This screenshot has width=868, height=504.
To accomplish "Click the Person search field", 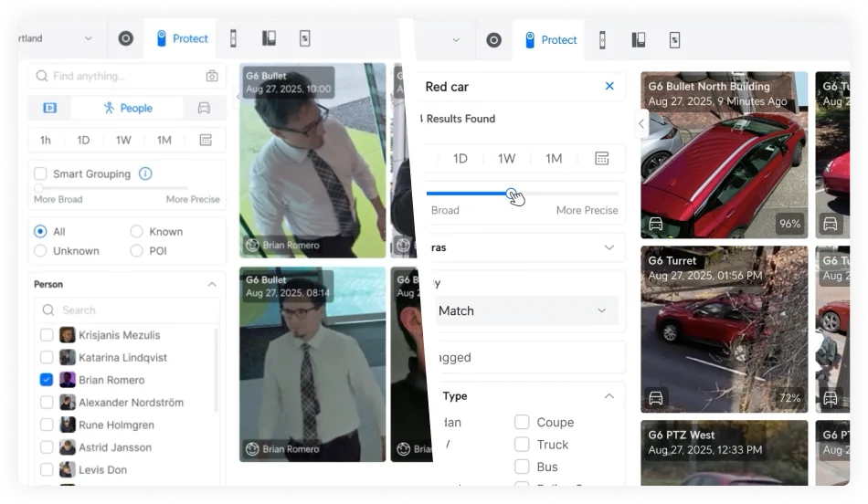I will pos(127,310).
